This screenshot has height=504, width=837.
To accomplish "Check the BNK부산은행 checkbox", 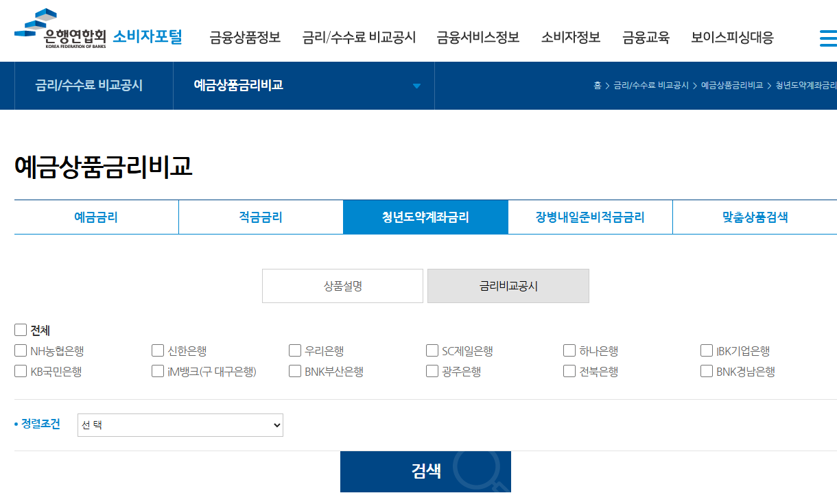I will 295,371.
